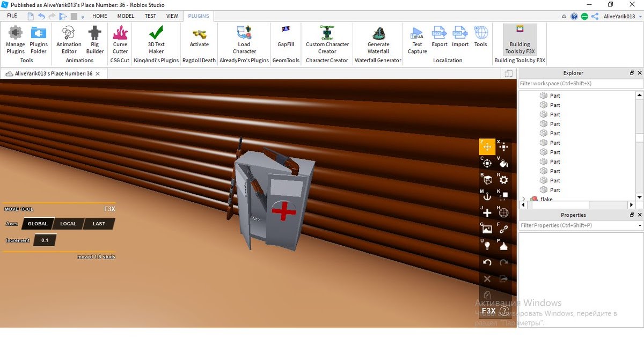
Task: Open the GapFill plugin
Action: [x=286, y=36]
